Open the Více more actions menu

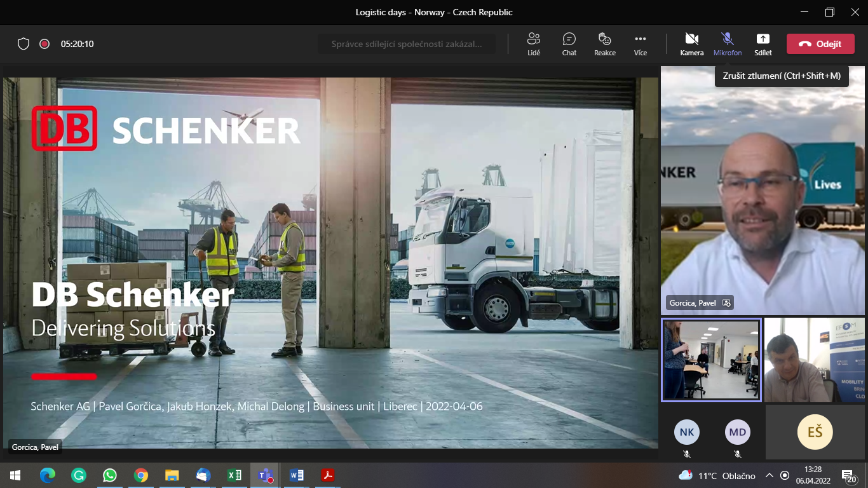(641, 44)
